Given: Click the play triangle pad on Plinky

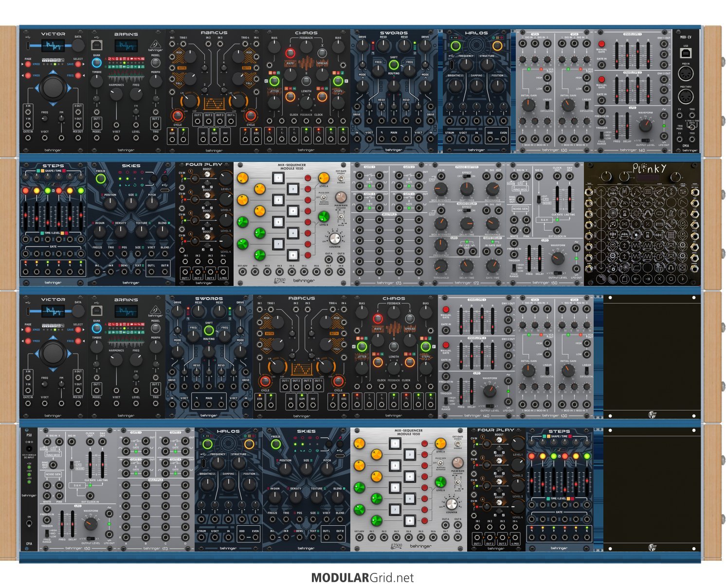Looking at the screenshot, I should point(683,279).
